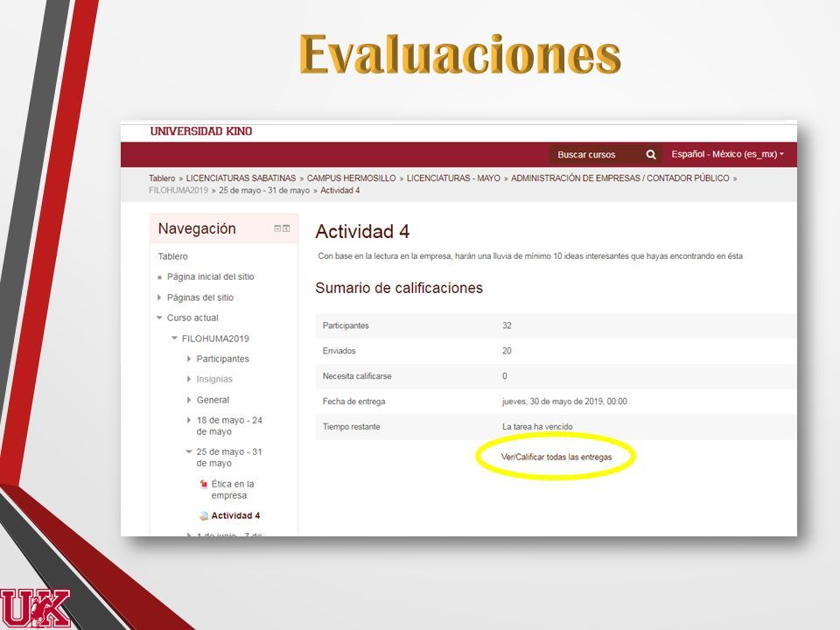Click FILOHUMA2019 breadcrumb link
Screen dimensions: 840x630
(178, 190)
